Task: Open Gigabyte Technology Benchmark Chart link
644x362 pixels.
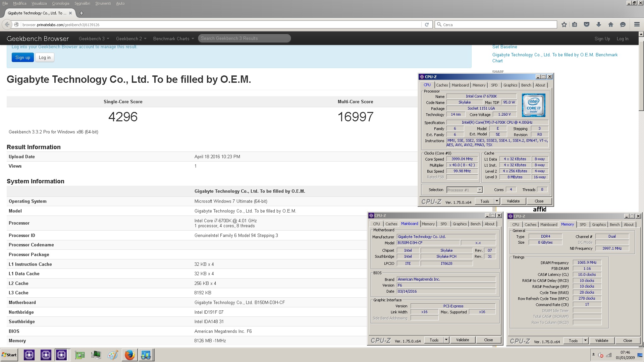Action: coord(555,58)
